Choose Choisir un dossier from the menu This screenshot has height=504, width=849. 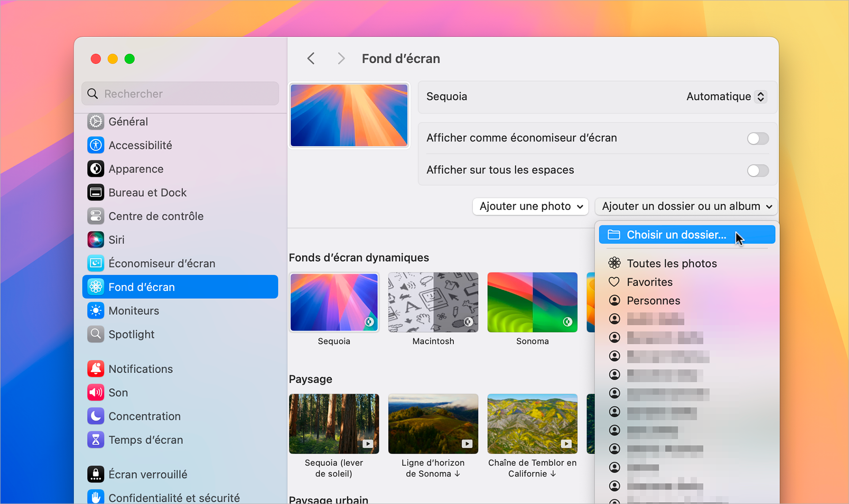pos(676,234)
